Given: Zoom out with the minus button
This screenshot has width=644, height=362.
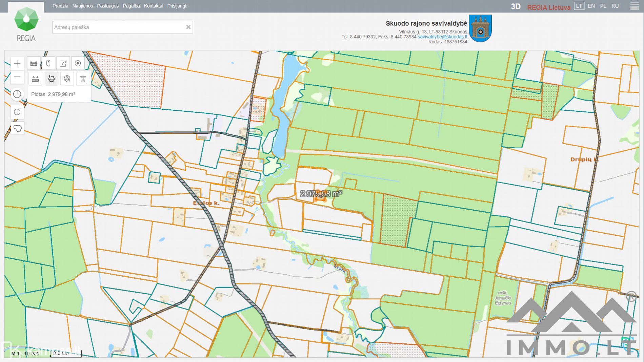Looking at the screenshot, I should [x=17, y=77].
